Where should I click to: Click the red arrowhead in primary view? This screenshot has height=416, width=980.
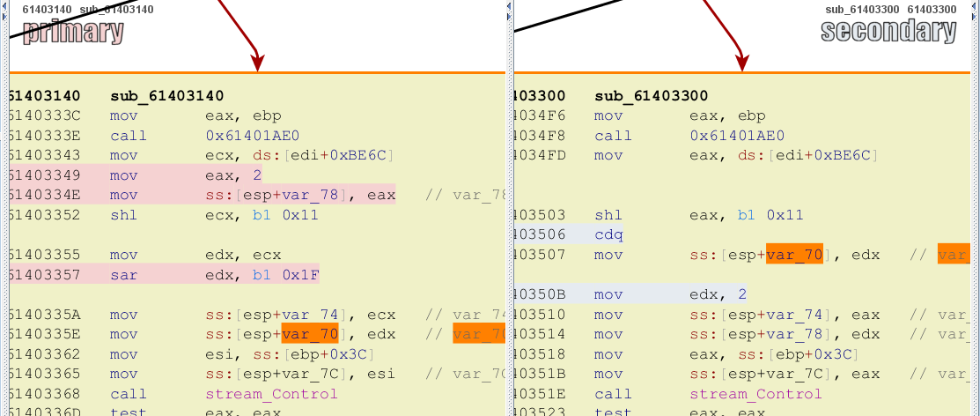pyautogui.click(x=257, y=62)
